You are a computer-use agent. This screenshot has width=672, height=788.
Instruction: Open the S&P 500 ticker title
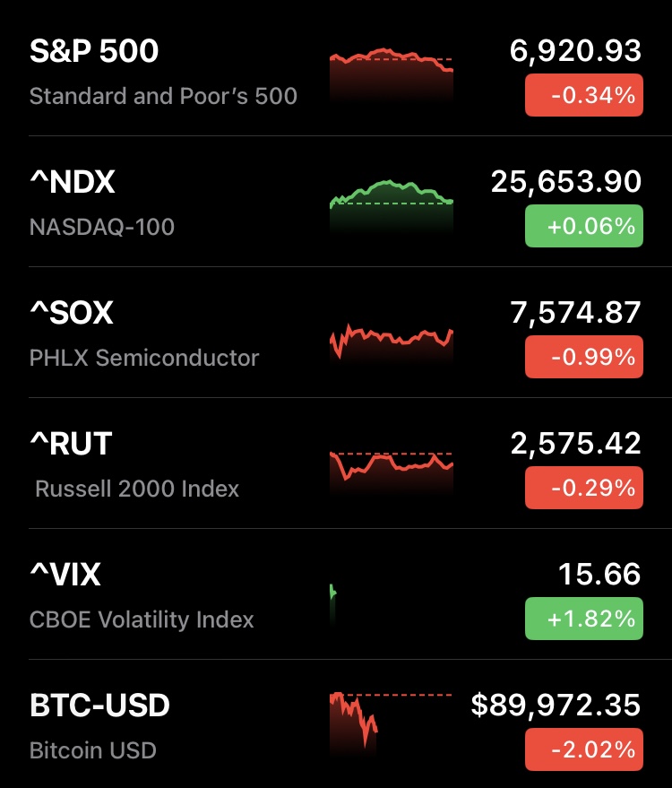click(94, 51)
